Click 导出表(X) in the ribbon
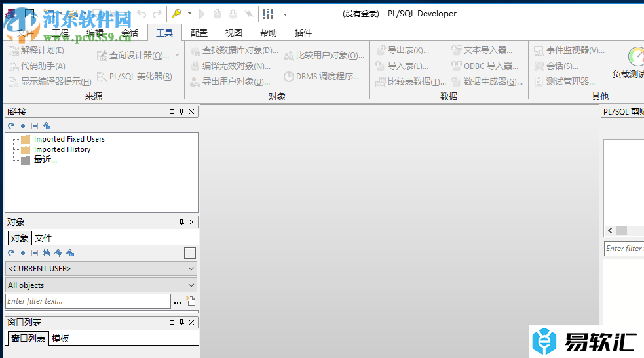This screenshot has height=358, width=644. (x=403, y=50)
